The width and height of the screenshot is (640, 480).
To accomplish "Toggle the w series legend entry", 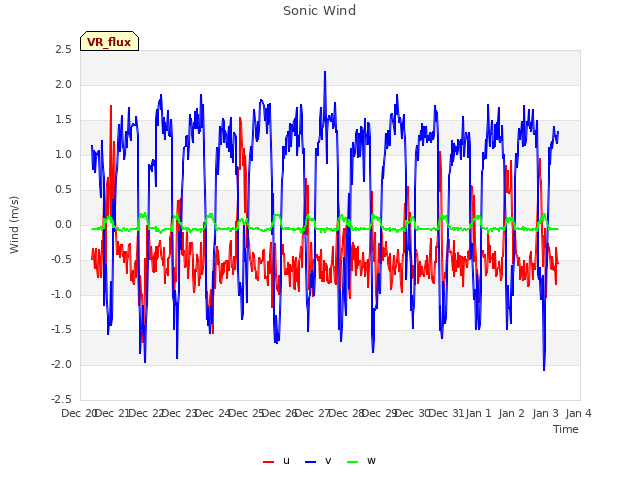I will point(361,461).
